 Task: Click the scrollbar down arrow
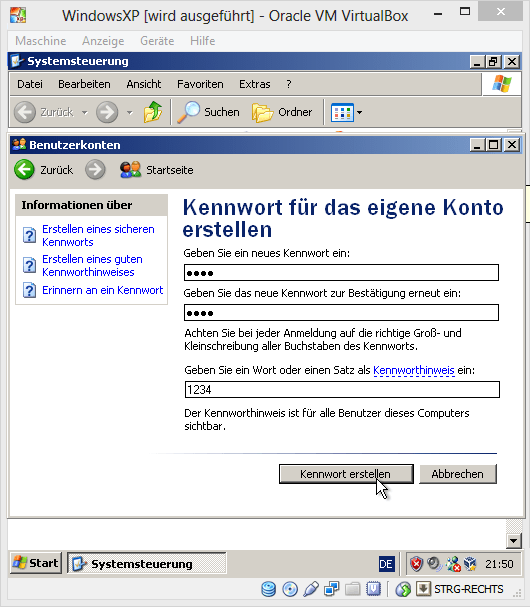[514, 540]
